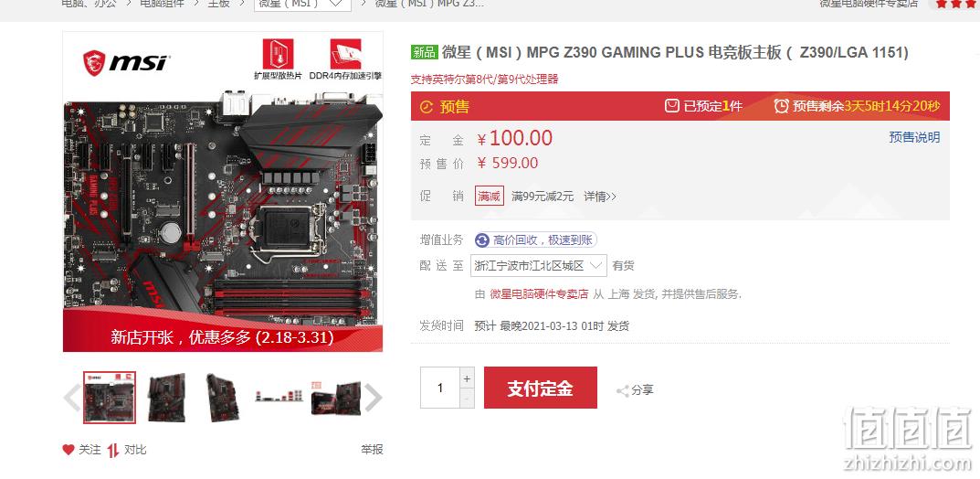980x479 pixels.
Task: Open the 微星电脑硬件专卖店 seller link
Action: (x=539, y=294)
